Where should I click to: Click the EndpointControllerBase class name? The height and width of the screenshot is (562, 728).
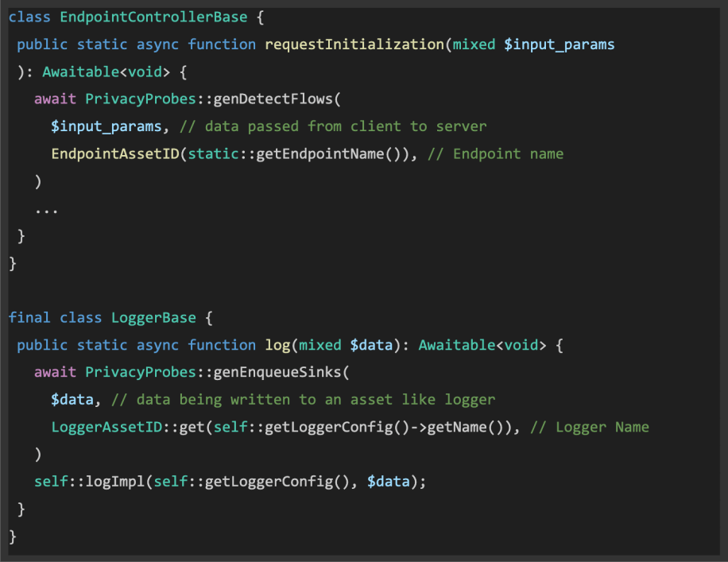[x=137, y=17]
